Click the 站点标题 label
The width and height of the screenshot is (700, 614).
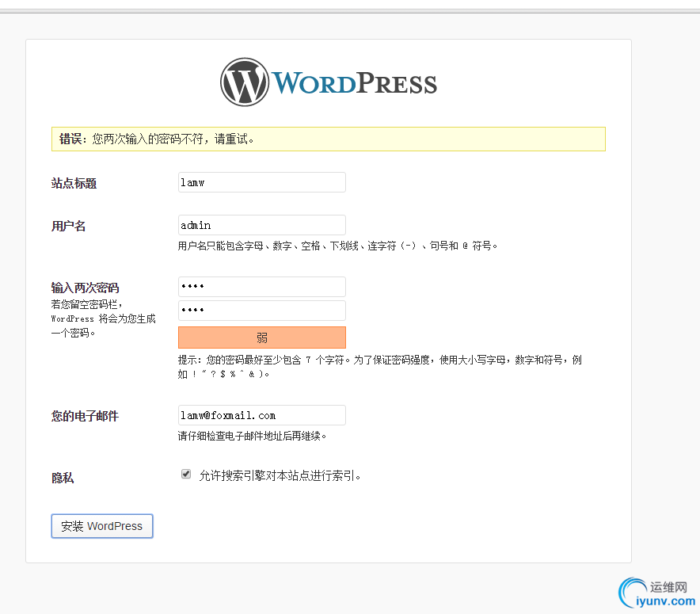point(74,183)
